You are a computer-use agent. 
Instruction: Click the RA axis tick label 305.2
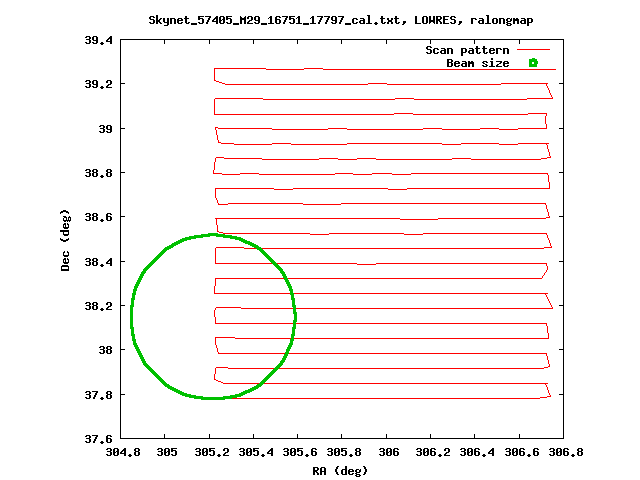tap(212, 452)
